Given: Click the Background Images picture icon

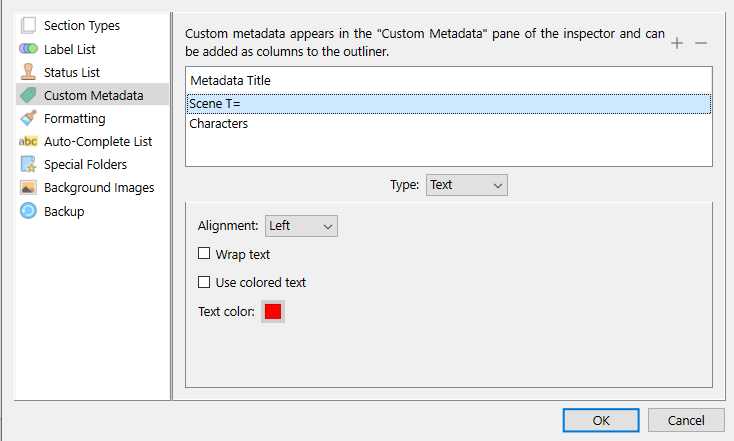Looking at the screenshot, I should [28, 187].
